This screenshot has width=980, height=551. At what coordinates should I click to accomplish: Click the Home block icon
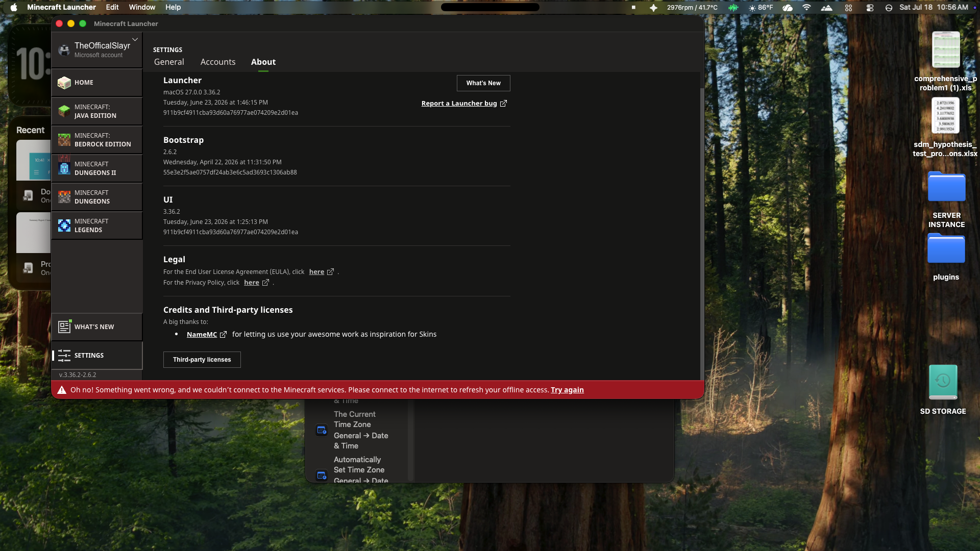tap(64, 82)
